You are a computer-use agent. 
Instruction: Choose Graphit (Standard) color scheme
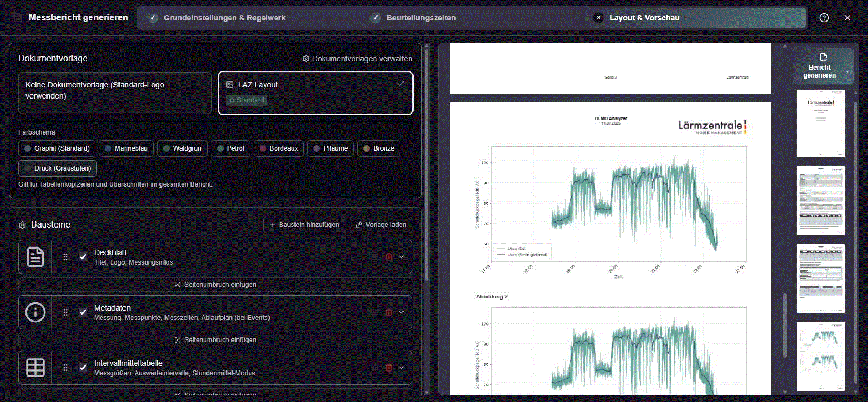coord(57,148)
